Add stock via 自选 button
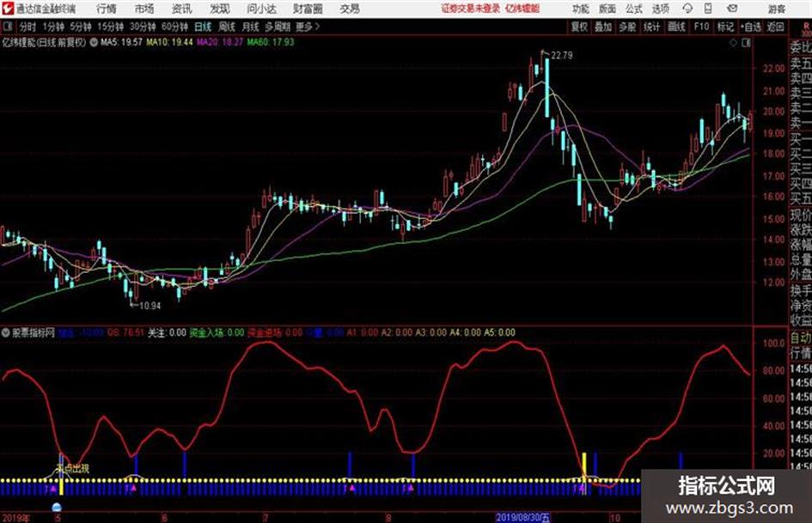The width and height of the screenshot is (812, 523). point(750,27)
